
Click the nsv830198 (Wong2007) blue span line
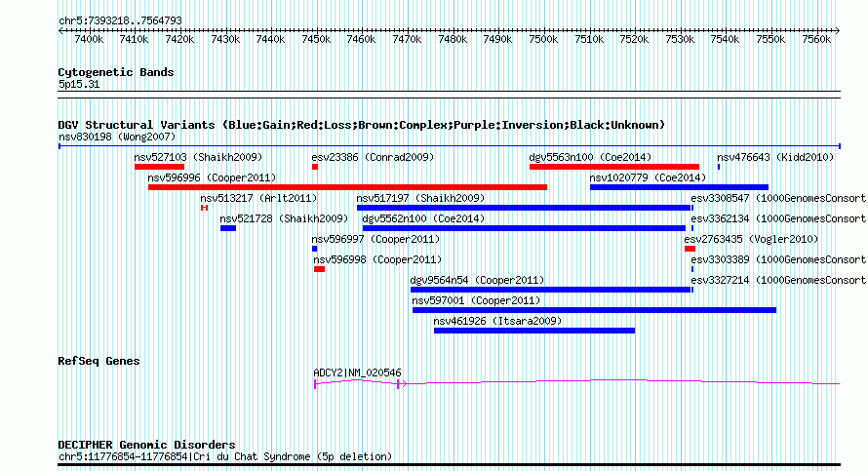450,146
